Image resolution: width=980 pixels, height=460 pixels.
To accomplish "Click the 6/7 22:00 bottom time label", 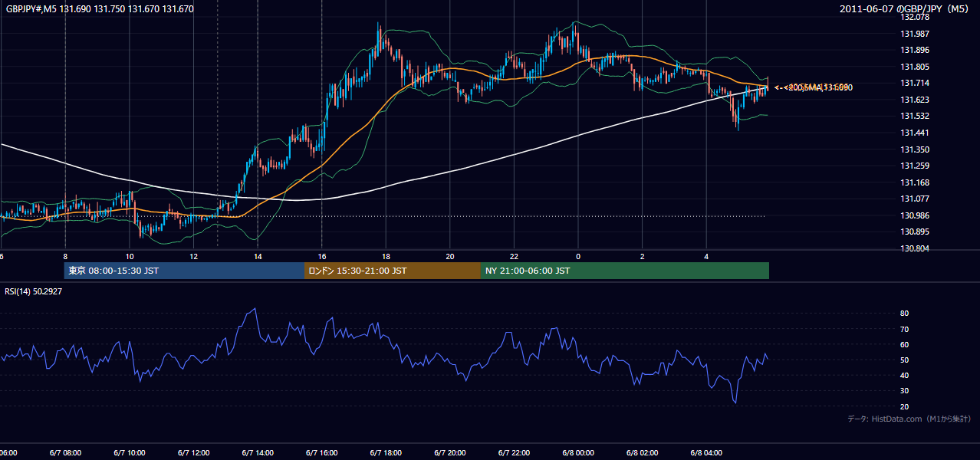I will [x=515, y=453].
